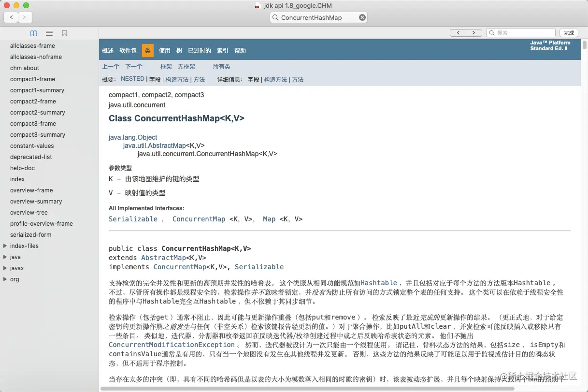This screenshot has height=392, width=588.
Task: Switch to the 使用 tab
Action: (x=164, y=50)
